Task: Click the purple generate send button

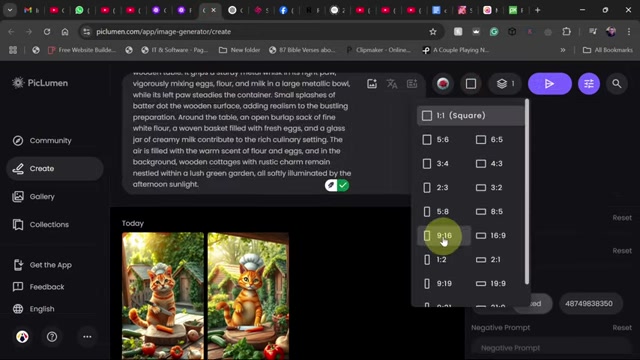Action: point(550,84)
